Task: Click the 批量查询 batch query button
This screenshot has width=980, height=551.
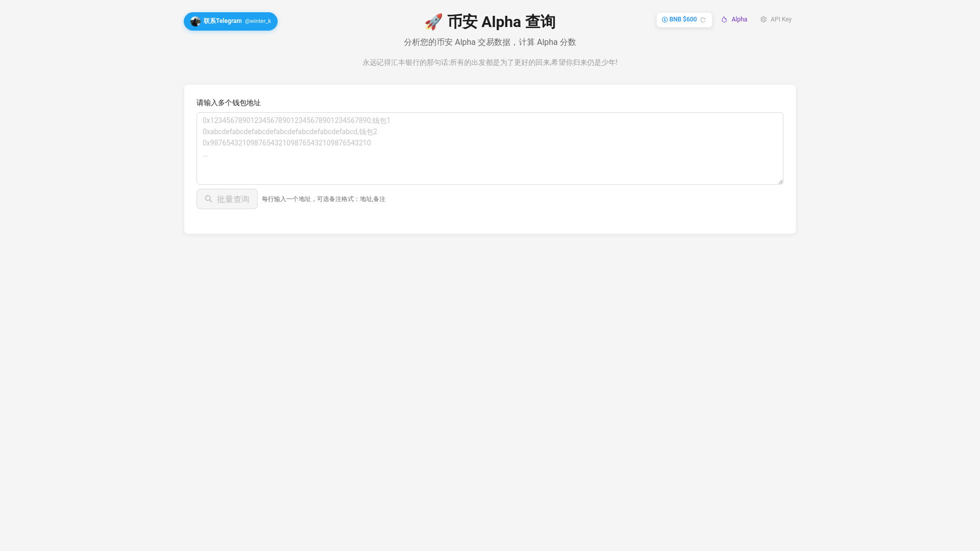Action: coord(227,199)
